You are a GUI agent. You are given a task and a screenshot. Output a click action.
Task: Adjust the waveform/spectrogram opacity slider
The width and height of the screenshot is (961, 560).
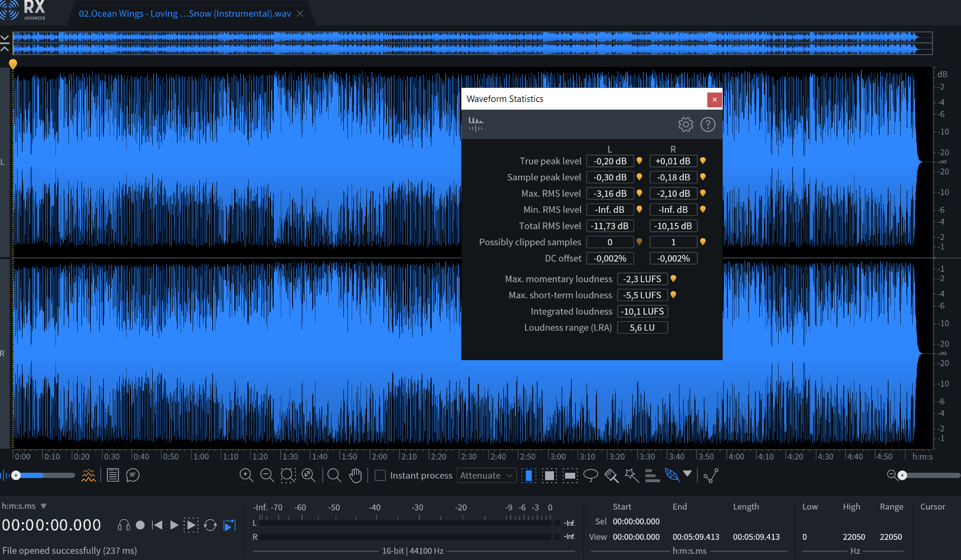17,475
